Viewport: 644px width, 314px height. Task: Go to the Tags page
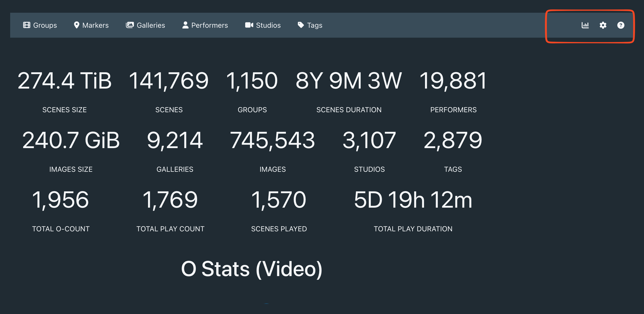point(315,25)
